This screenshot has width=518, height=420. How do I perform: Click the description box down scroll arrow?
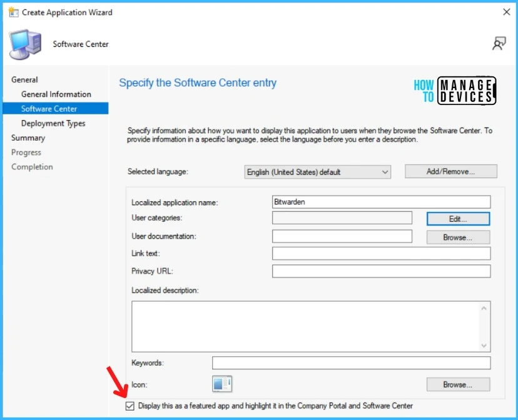point(484,345)
